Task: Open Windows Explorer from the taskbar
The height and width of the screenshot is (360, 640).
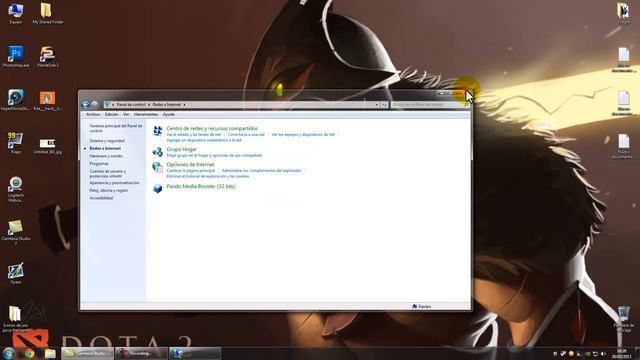Action: click(x=50, y=353)
